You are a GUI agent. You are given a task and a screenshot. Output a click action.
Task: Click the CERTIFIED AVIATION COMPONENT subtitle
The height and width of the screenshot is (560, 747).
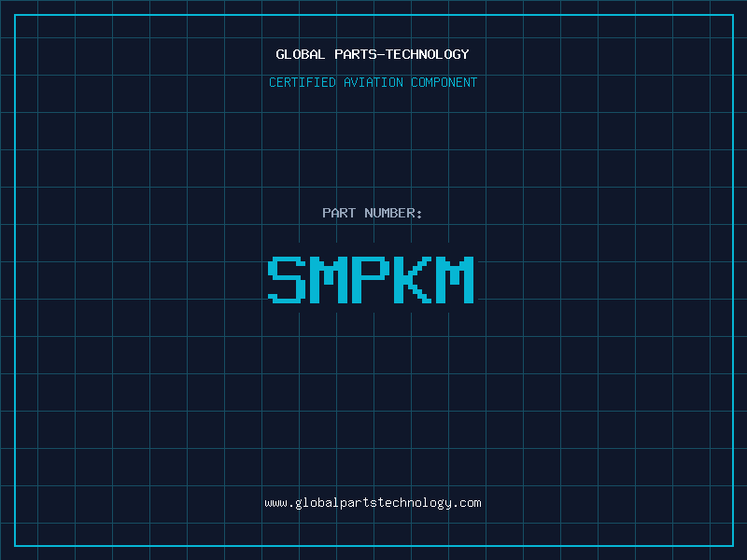tap(373, 82)
